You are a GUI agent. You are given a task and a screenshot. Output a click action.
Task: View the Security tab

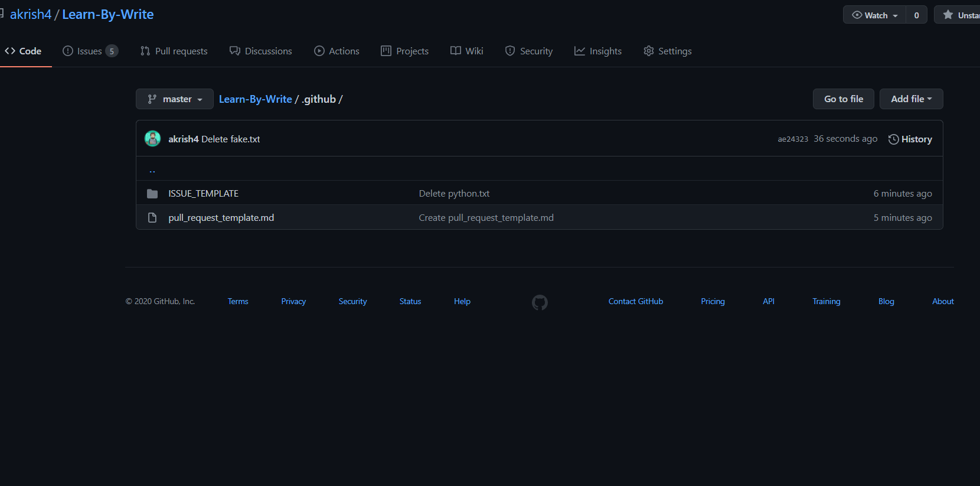[x=528, y=51]
